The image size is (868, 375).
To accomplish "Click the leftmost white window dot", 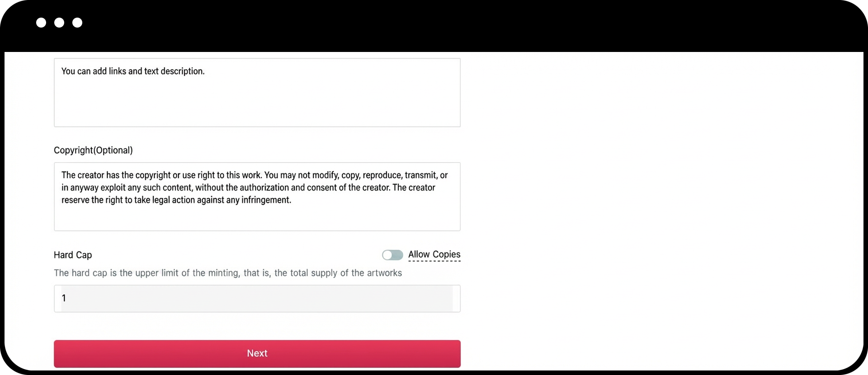I will pyautogui.click(x=41, y=23).
